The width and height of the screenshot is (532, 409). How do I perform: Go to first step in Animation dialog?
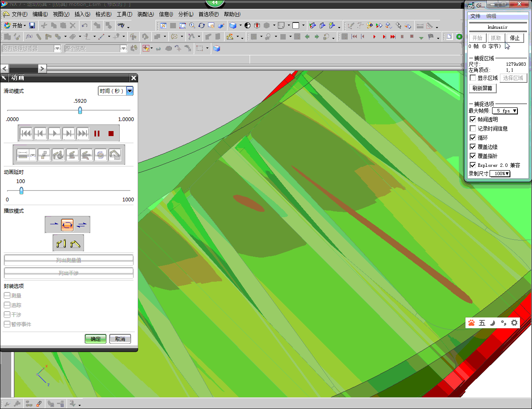26,134
